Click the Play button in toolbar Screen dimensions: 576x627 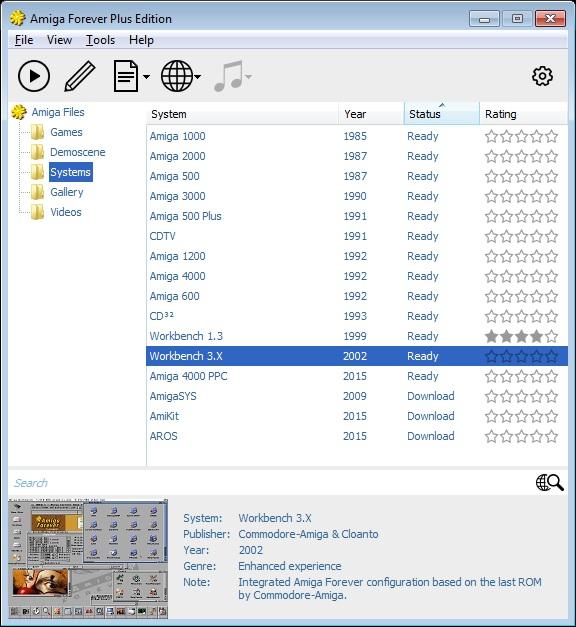pos(34,76)
